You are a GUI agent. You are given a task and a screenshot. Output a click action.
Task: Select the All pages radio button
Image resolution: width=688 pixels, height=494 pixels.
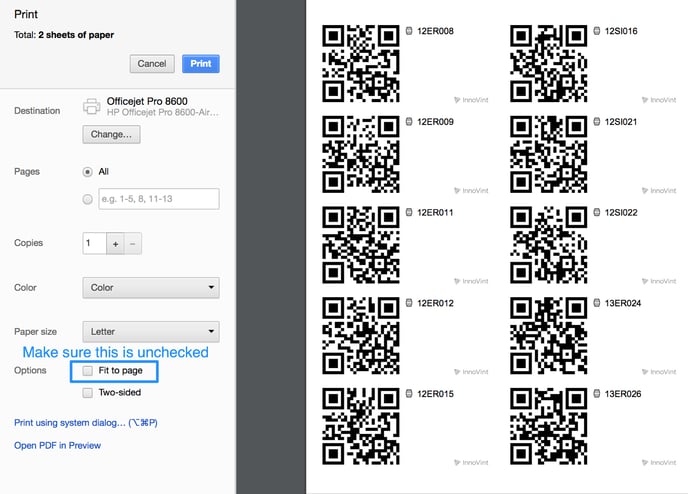(88, 172)
